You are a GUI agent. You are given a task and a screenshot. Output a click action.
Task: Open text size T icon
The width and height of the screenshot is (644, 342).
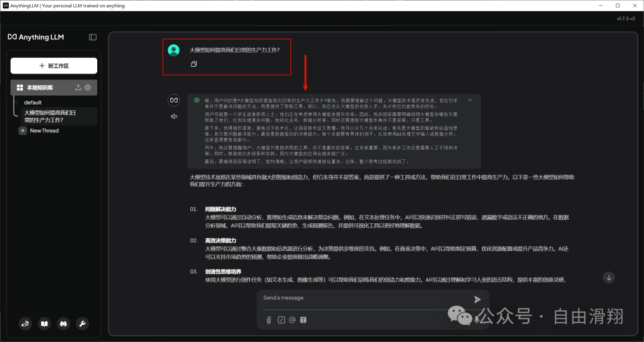303,320
